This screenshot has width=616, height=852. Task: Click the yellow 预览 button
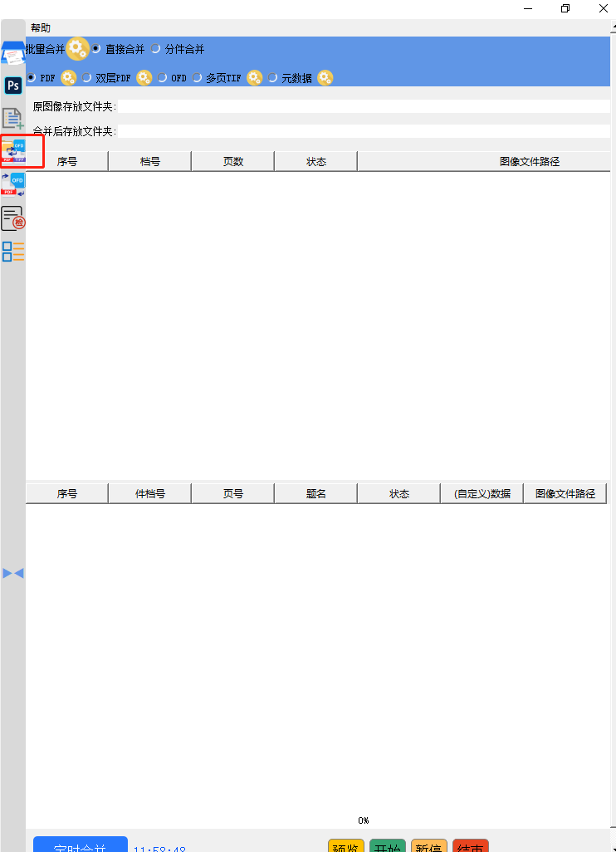pos(346,847)
